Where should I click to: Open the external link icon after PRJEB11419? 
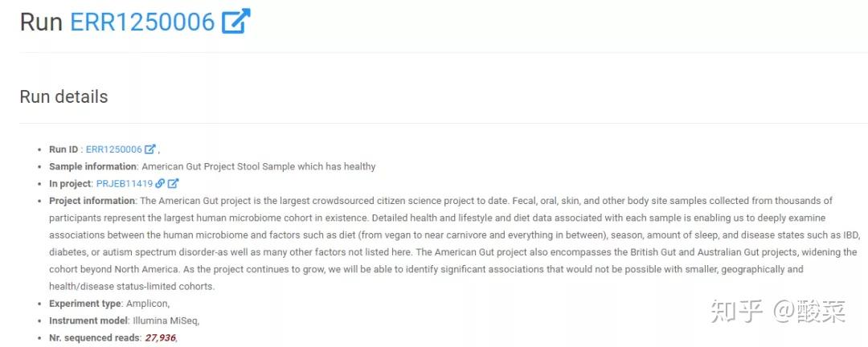pos(173,184)
